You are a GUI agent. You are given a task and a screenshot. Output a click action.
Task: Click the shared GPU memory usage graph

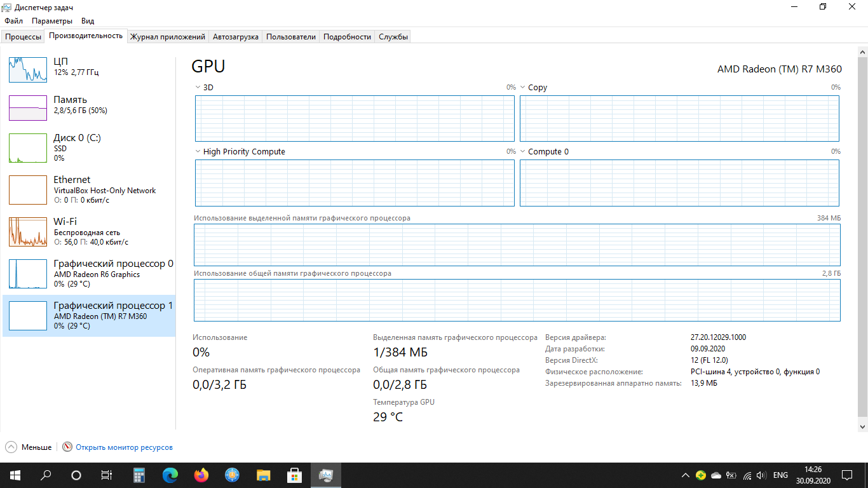517,300
